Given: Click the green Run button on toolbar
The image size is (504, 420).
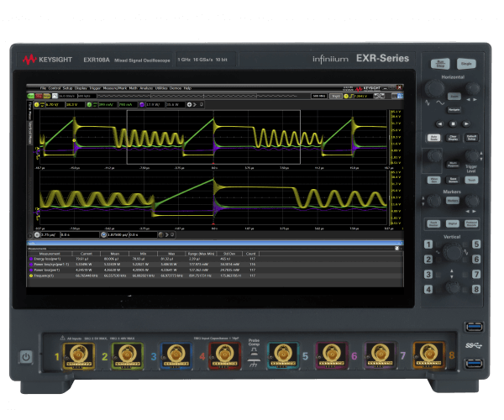Looking at the screenshot, I should [x=31, y=96].
